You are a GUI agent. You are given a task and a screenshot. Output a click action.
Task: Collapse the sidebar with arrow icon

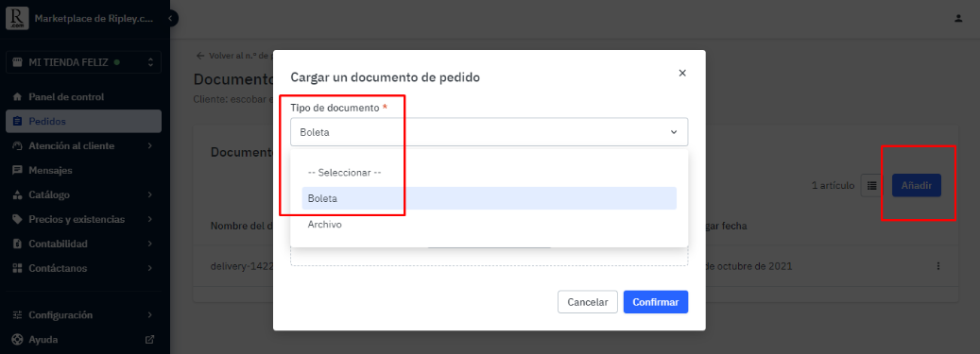(x=170, y=19)
